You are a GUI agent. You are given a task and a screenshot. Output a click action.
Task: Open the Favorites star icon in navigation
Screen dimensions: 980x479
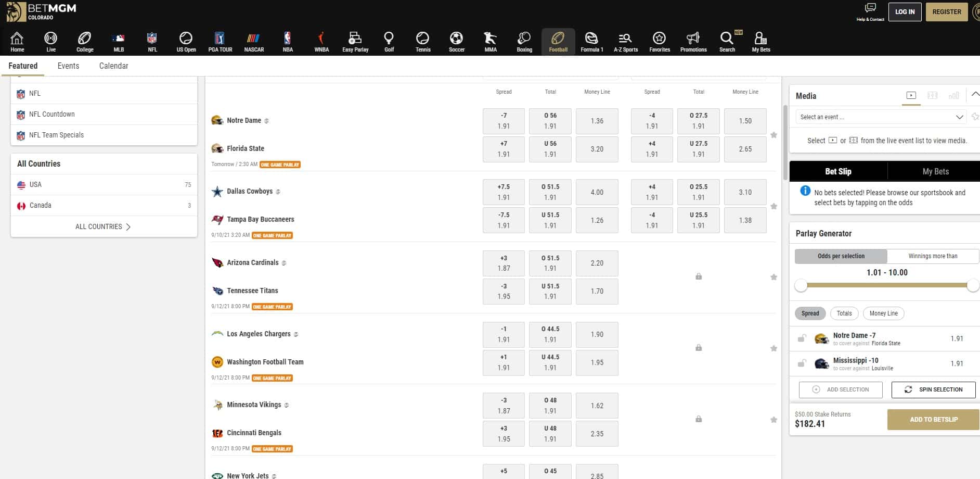[660, 42]
